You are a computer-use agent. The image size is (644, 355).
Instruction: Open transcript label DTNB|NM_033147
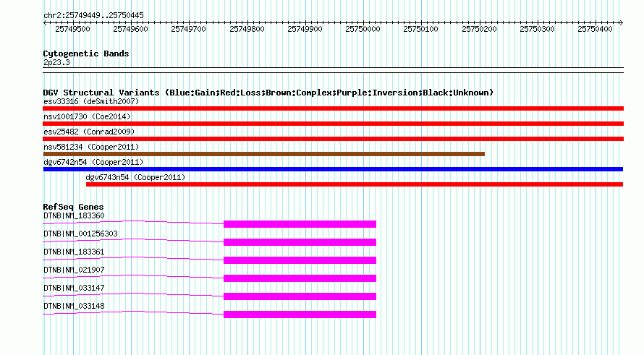(x=74, y=288)
